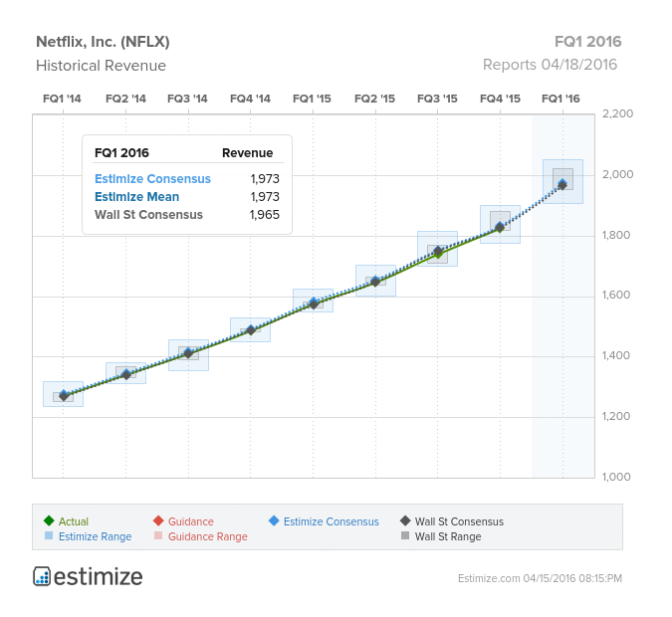Image resolution: width=672 pixels, height=617 pixels.
Task: Click the 1,600 y-axis label
Action: [x=616, y=295]
